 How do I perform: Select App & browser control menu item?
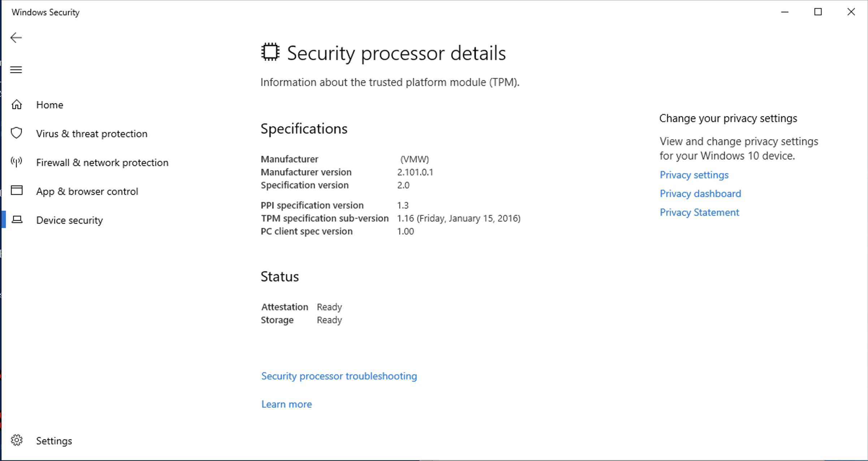(x=87, y=191)
